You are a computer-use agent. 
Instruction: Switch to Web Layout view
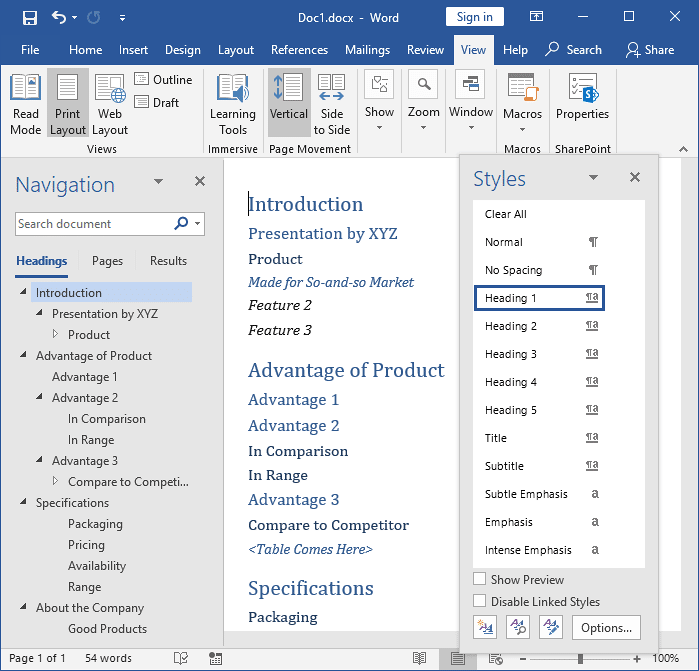(x=110, y=103)
